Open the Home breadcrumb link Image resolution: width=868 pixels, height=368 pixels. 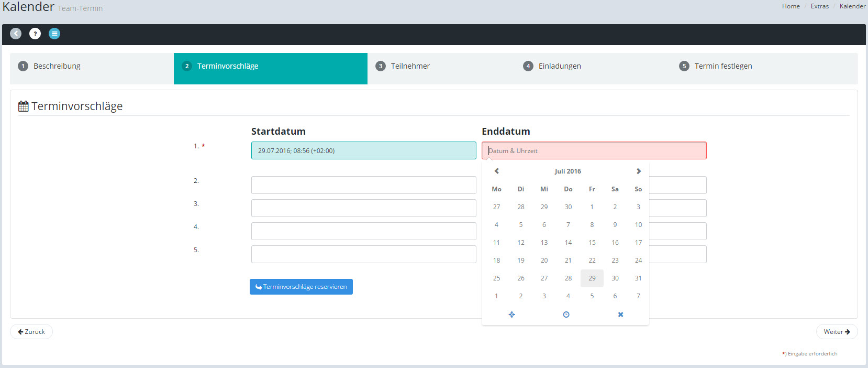[x=791, y=6]
